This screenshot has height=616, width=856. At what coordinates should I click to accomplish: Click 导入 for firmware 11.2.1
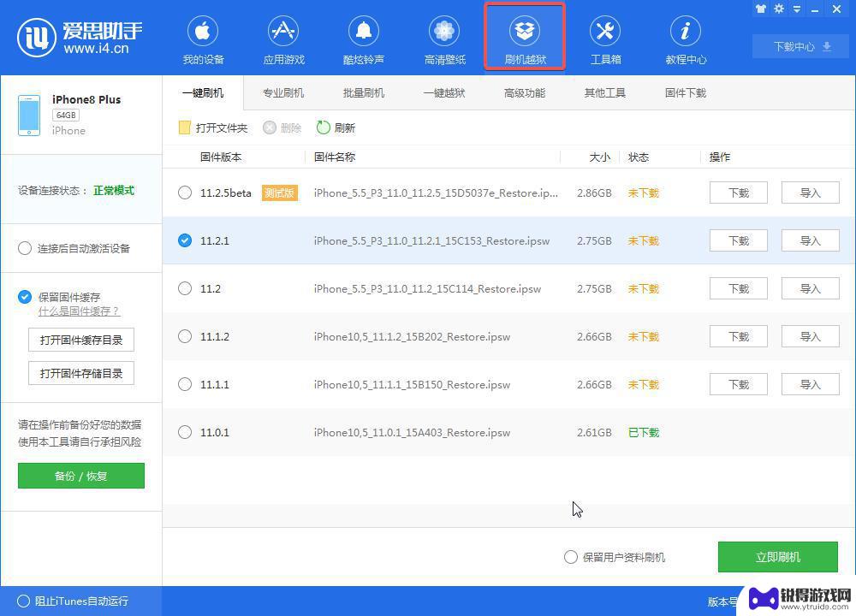point(810,240)
